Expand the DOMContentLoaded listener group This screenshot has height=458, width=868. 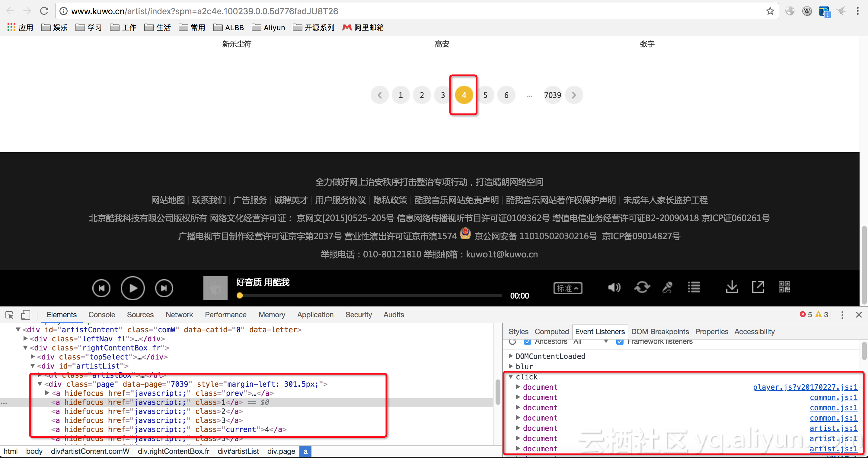[511, 356]
